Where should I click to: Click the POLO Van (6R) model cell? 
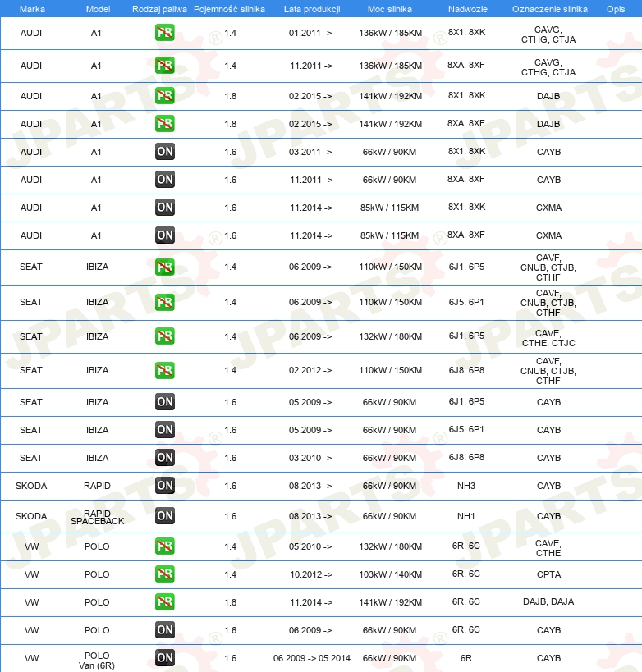(x=97, y=661)
